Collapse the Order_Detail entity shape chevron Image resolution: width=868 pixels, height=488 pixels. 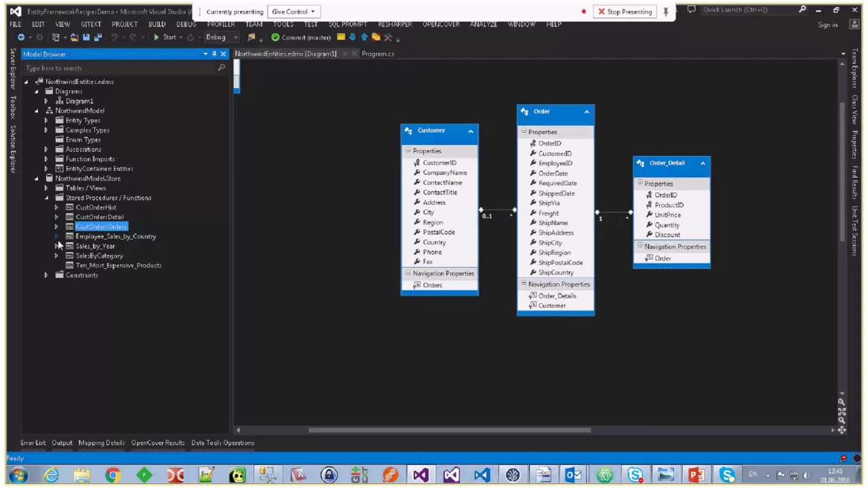[x=703, y=163]
